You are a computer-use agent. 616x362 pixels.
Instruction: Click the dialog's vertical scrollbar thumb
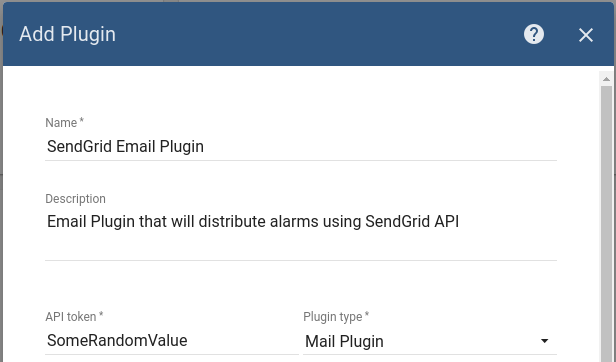pos(606,224)
